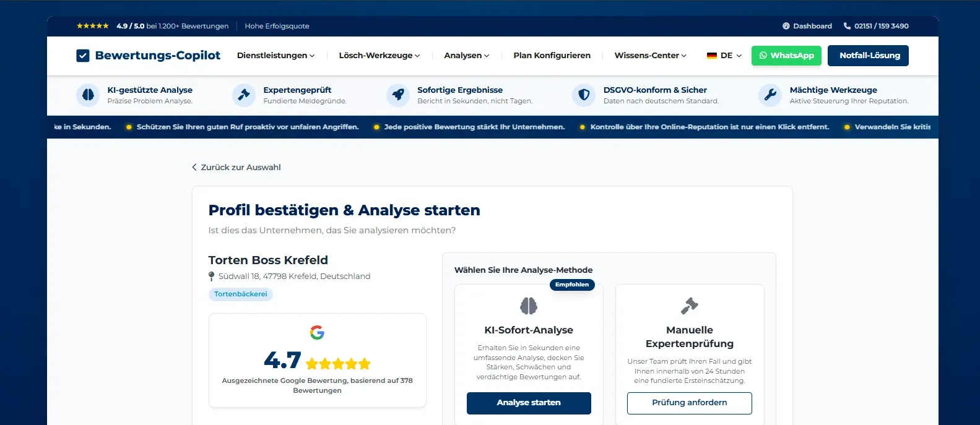
Task: Click the rocket icon beside Sofortige Ergebnisse
Action: pos(398,95)
